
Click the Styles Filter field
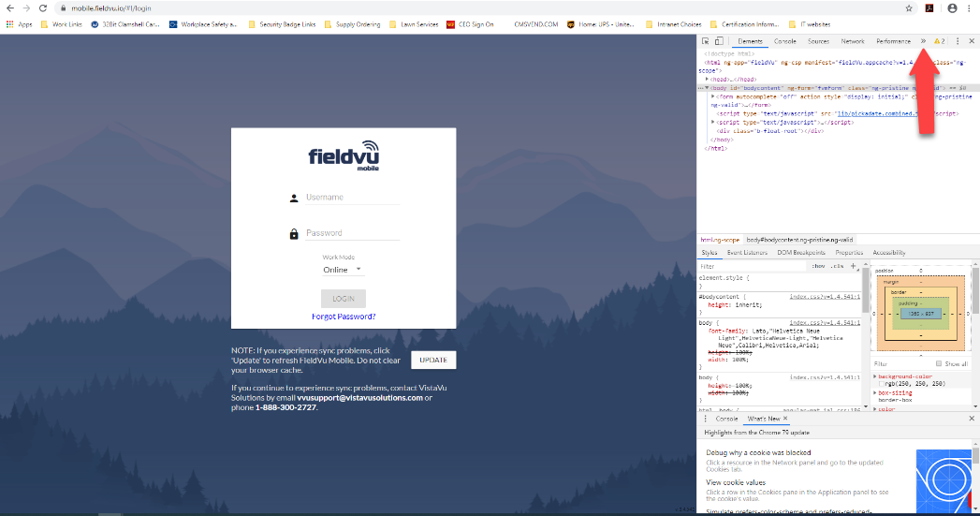tap(753, 267)
